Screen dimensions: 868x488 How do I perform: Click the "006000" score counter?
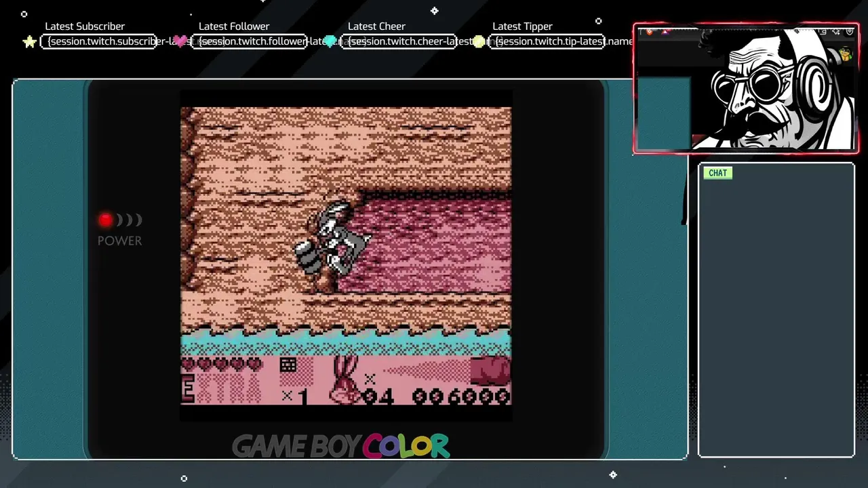click(461, 396)
